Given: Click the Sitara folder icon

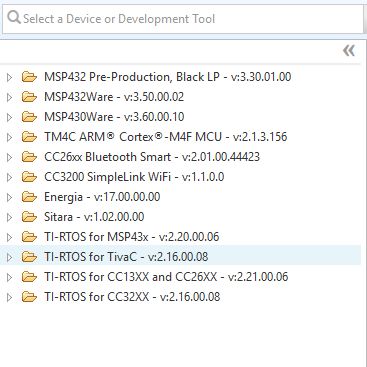Looking at the screenshot, I should click(x=29, y=217).
